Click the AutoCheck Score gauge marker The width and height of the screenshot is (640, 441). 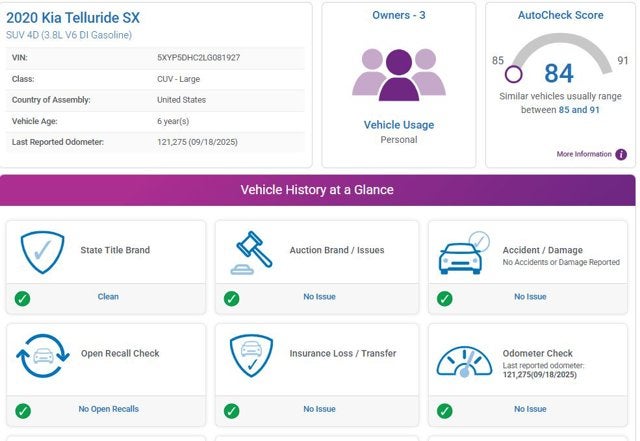[x=514, y=74]
